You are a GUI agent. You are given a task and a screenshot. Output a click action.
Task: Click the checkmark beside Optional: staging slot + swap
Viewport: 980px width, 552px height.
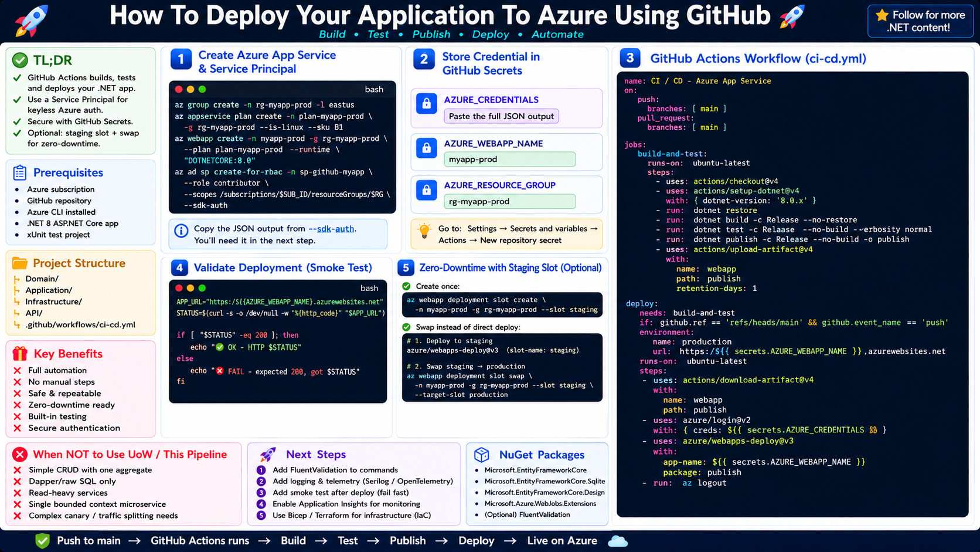tap(18, 133)
